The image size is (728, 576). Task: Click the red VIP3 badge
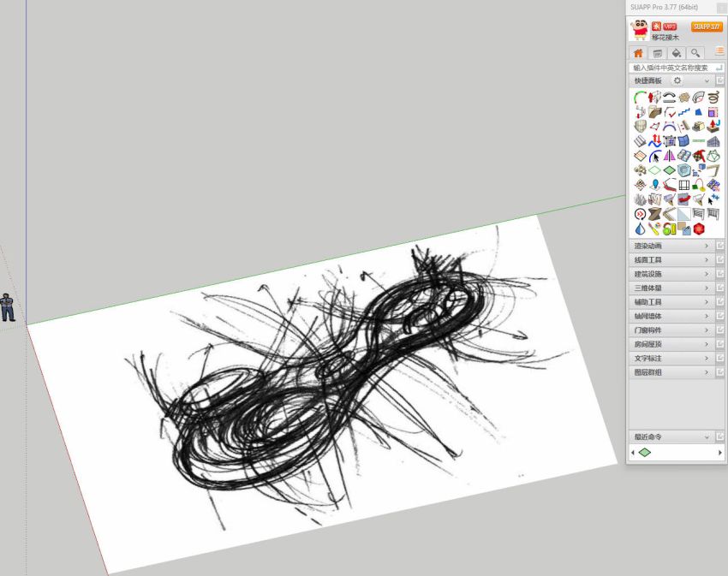click(670, 27)
